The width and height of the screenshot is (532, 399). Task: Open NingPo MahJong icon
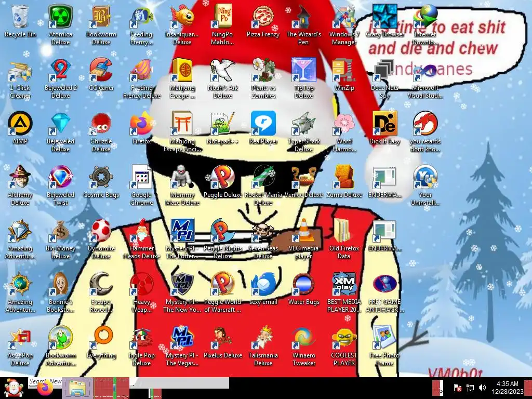pos(222,24)
